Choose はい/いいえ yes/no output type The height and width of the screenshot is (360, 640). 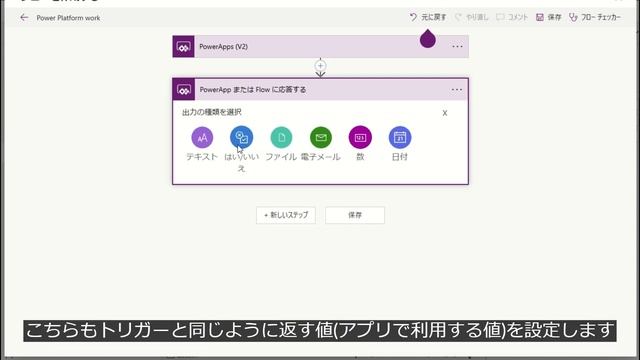point(241,149)
